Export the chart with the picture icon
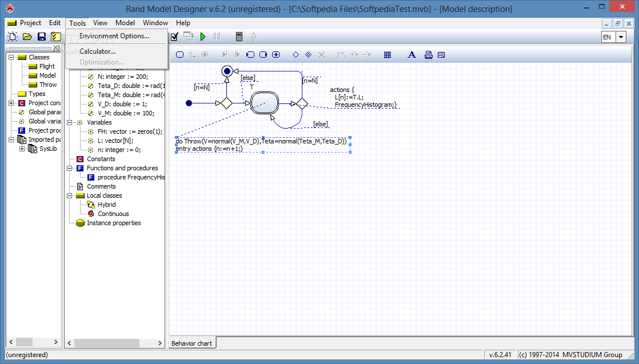 pyautogui.click(x=441, y=55)
